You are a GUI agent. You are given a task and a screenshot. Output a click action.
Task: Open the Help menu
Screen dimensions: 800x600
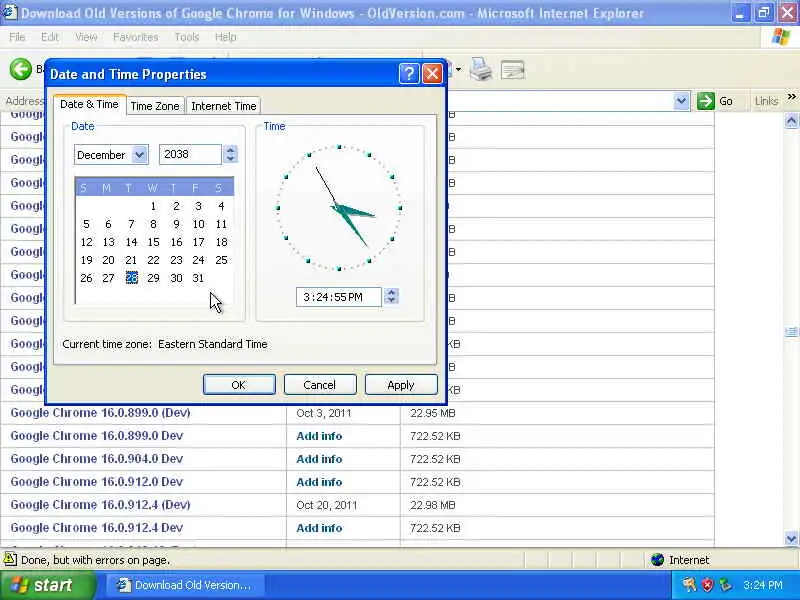pos(226,37)
